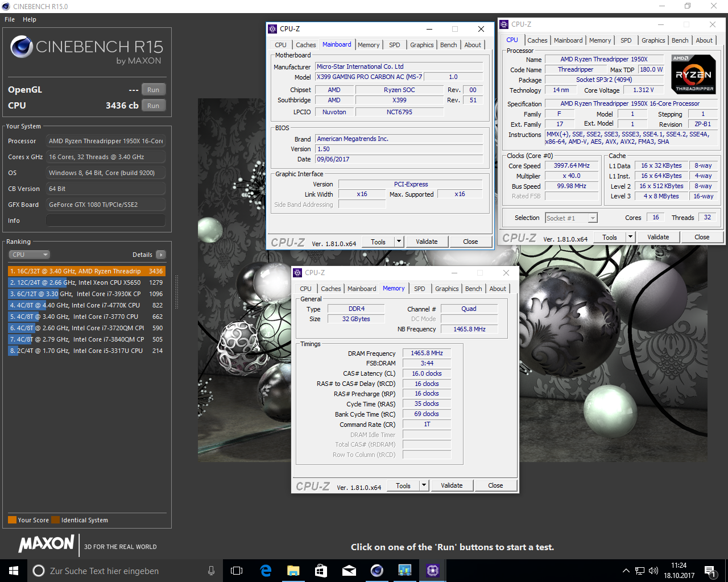Select the 16C/32T Ryzen Threadripper ranking row
The height and width of the screenshot is (582, 728).
pyautogui.click(x=86, y=271)
